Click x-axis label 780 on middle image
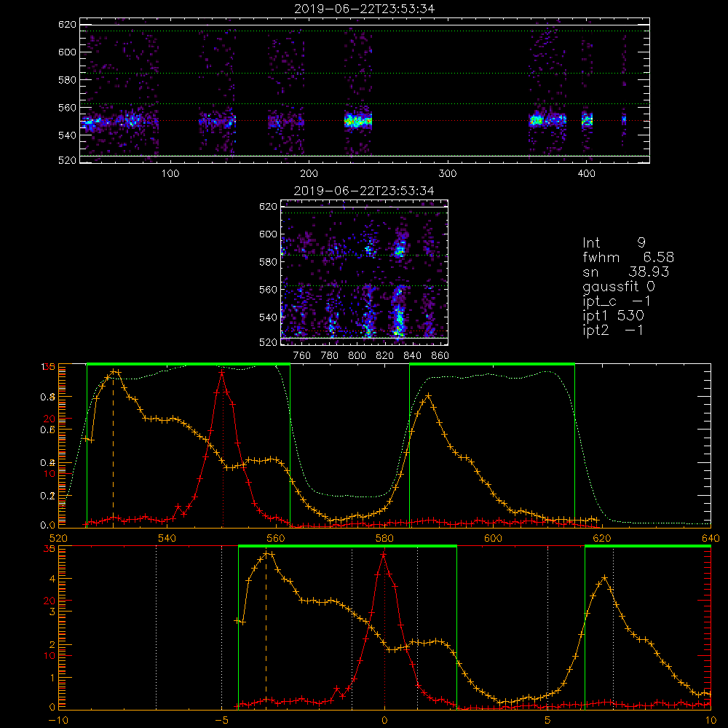The width and height of the screenshot is (728, 728). click(x=330, y=356)
